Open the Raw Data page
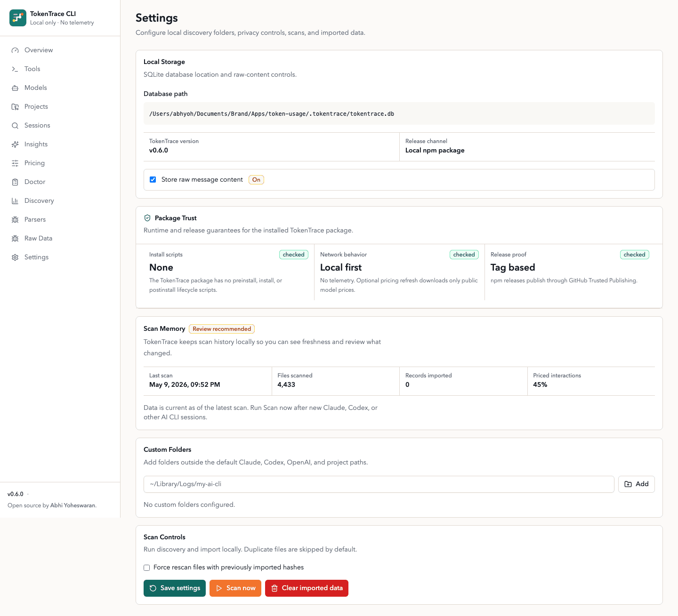678x616 pixels. click(60, 239)
